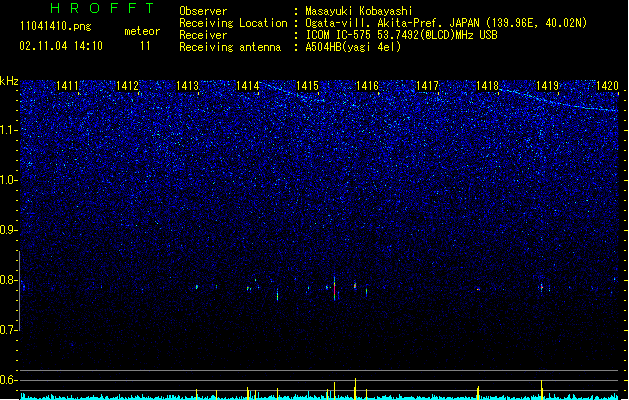
Task: Click the 0.9 kHz axis label
Action: tap(8, 230)
